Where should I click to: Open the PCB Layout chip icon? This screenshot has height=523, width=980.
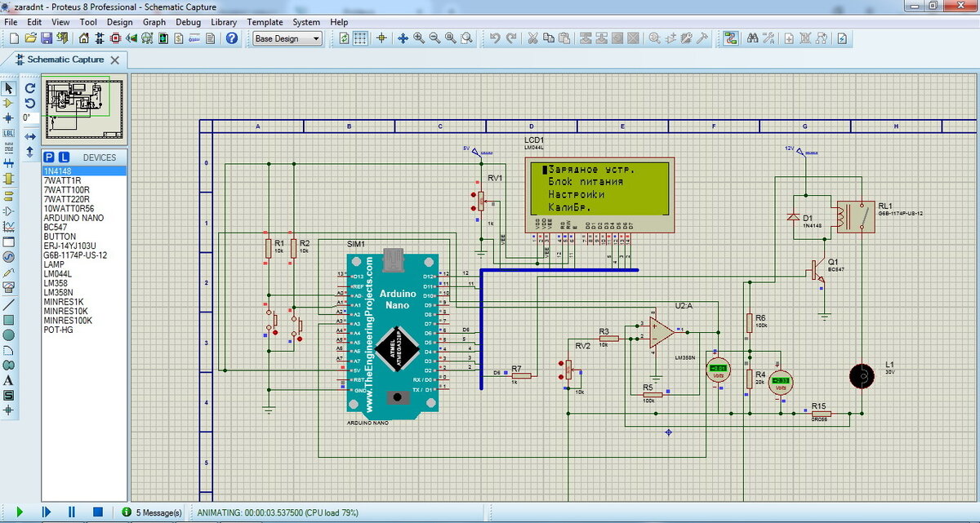(115, 38)
